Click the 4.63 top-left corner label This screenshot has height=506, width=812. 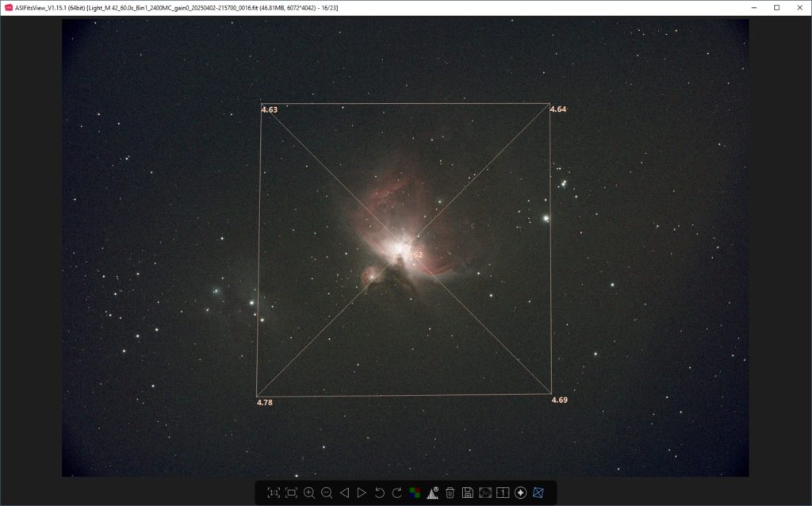[x=270, y=110]
